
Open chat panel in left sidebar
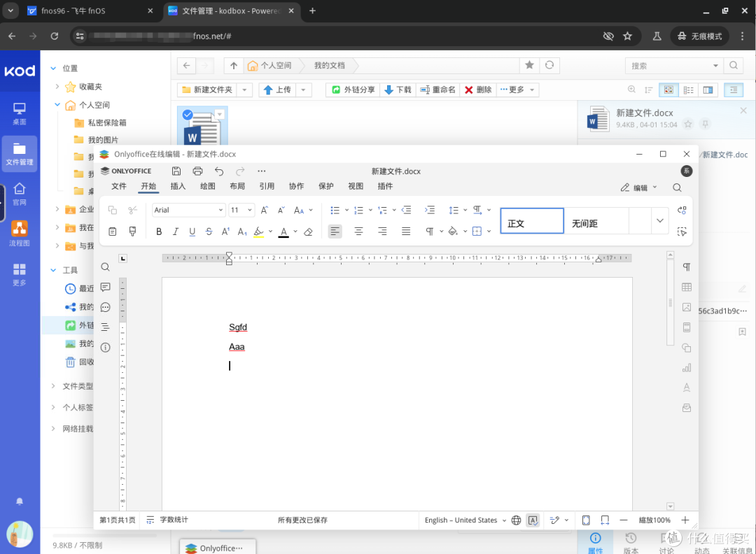click(x=105, y=307)
